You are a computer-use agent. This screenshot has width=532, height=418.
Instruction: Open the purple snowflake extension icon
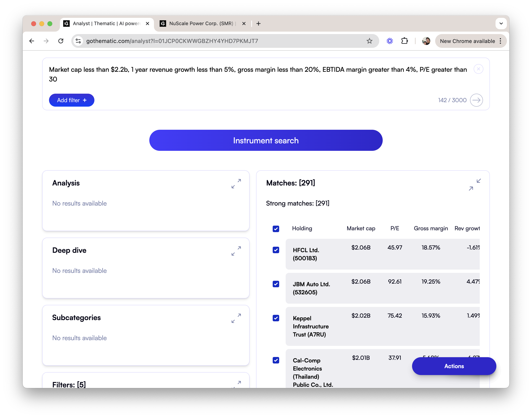(390, 41)
